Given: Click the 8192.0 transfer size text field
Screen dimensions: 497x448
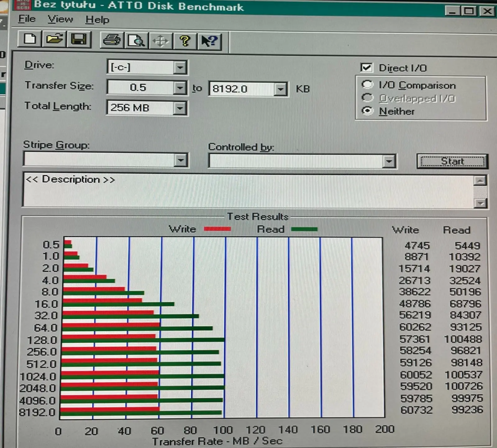Looking at the screenshot, I should [x=242, y=89].
